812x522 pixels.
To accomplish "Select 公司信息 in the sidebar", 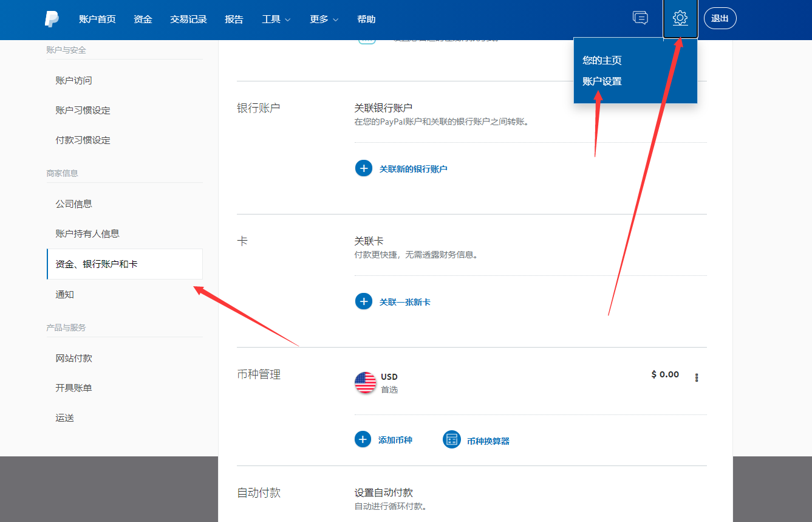I will pyautogui.click(x=73, y=204).
